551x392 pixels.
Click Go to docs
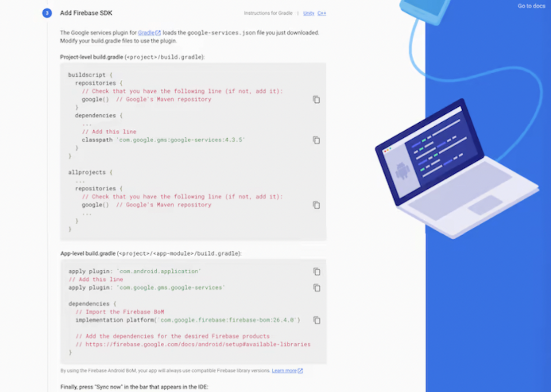(x=532, y=6)
